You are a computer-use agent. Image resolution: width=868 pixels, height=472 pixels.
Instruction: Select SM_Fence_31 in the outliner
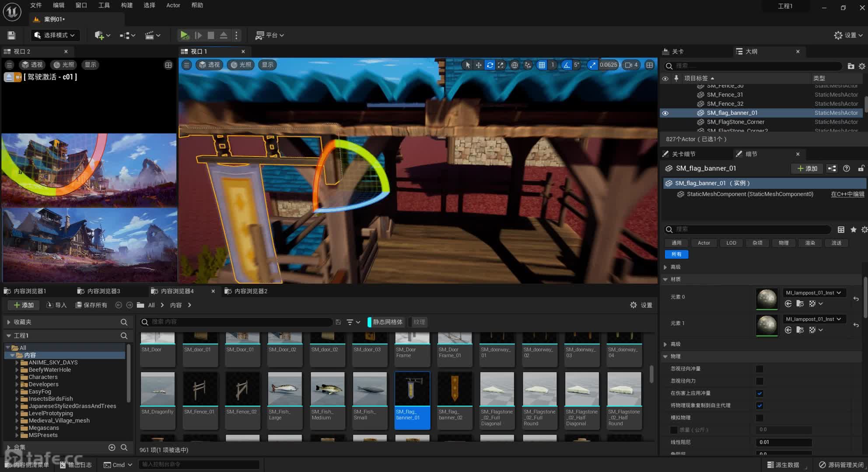click(724, 94)
